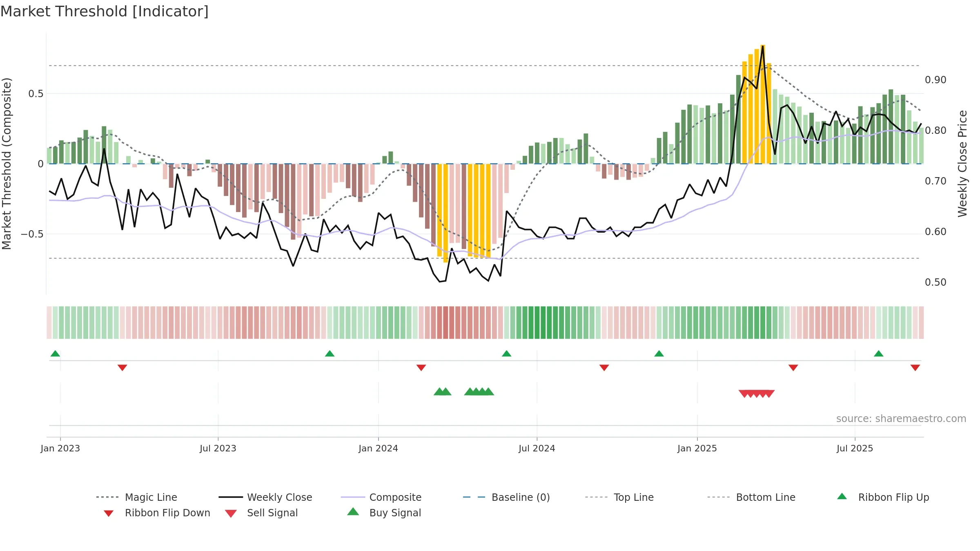The height and width of the screenshot is (551, 980).
Task: Click the 0.80 right axis price label
Action: [x=935, y=131]
